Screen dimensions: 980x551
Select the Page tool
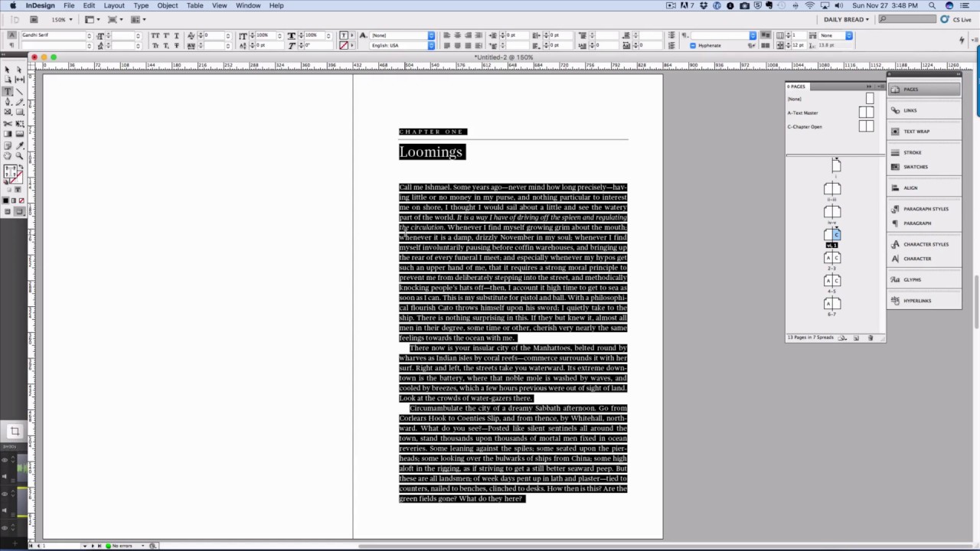coord(7,80)
